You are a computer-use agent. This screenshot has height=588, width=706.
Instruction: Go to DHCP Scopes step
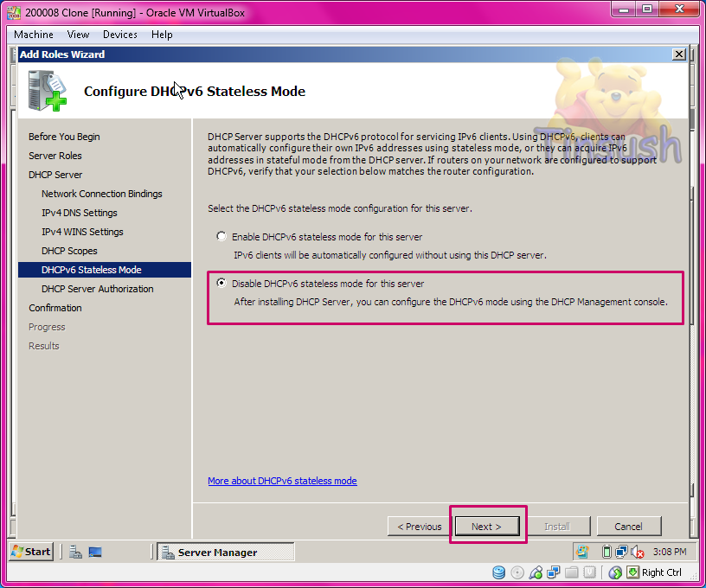[x=69, y=251]
